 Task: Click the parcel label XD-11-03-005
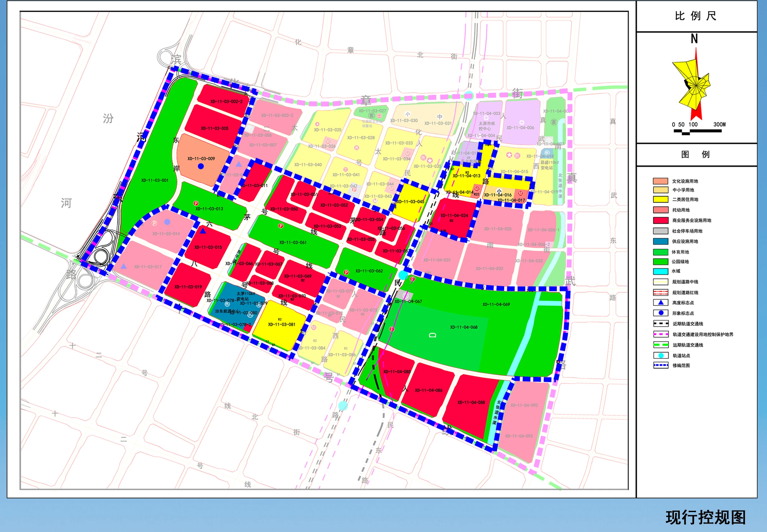point(214,128)
